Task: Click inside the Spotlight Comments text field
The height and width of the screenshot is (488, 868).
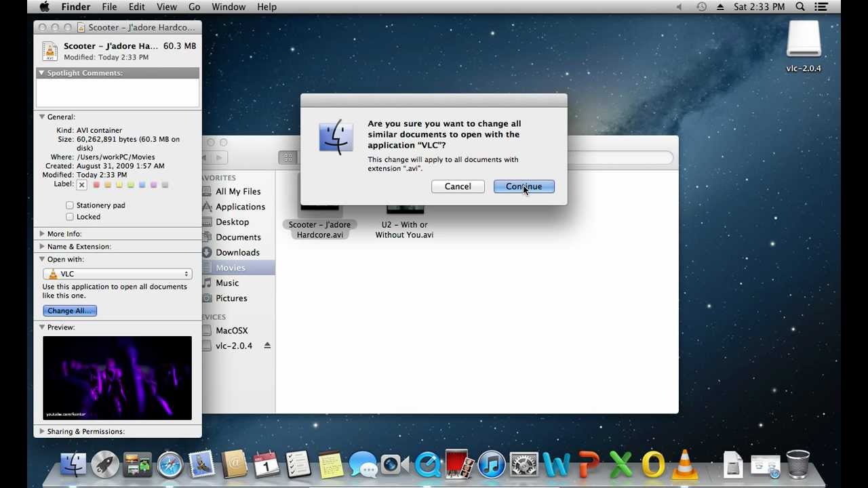Action: (118, 92)
